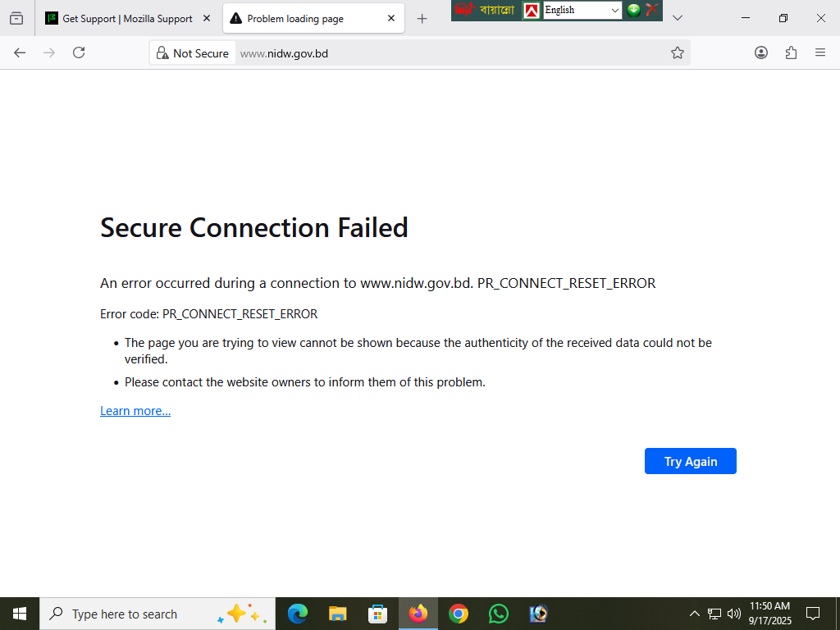Screen dimensions: 840x630
Task: Click the address bar URL field
Action: pyautogui.click(x=451, y=53)
